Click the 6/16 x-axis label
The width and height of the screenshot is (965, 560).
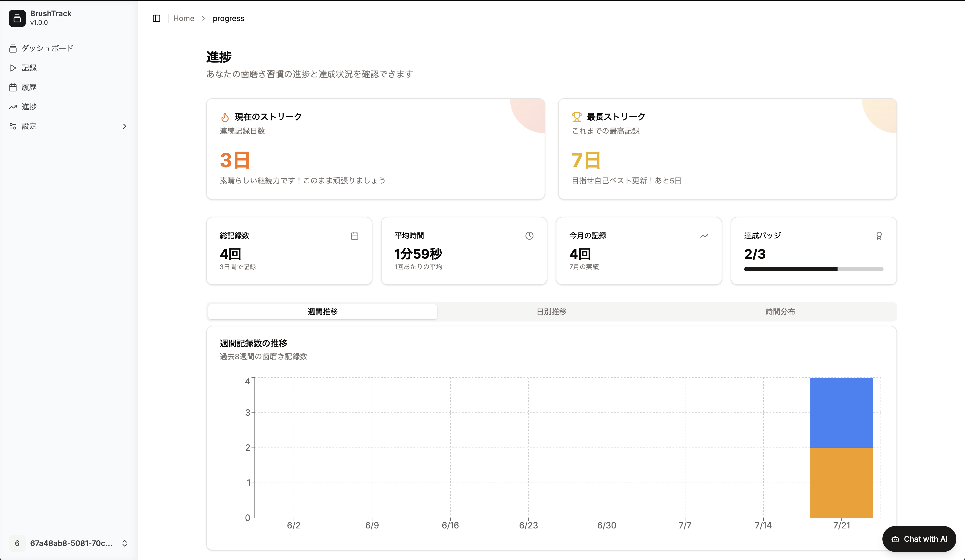pos(450,525)
